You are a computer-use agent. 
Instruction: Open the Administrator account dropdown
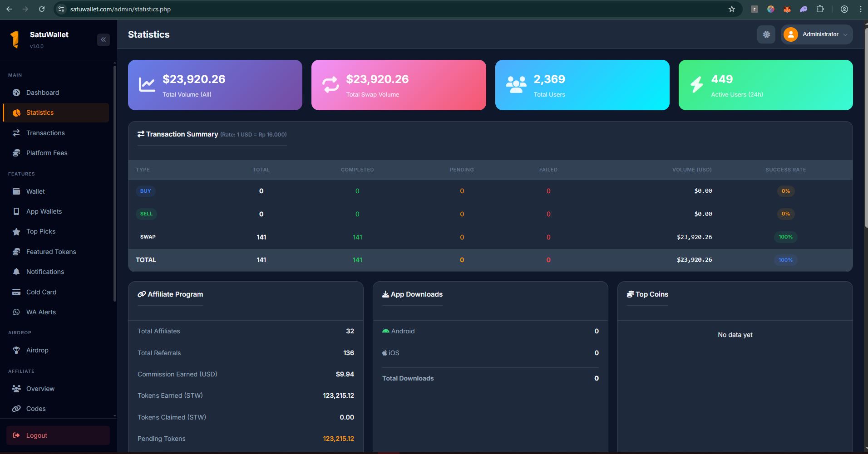click(x=816, y=34)
